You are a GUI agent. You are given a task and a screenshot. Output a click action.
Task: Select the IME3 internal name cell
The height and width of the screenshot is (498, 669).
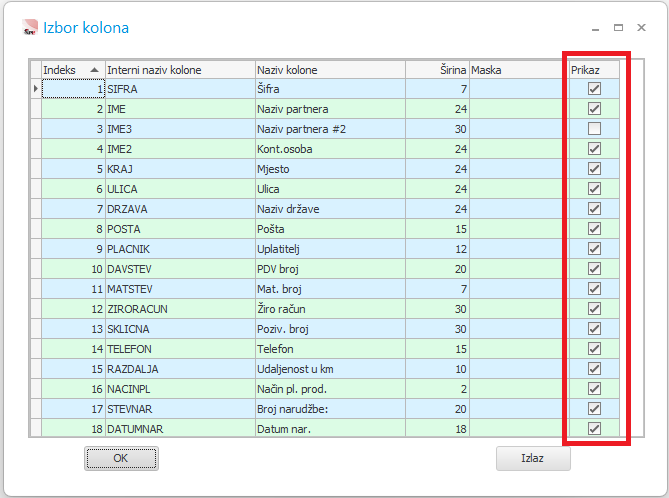(x=180, y=129)
